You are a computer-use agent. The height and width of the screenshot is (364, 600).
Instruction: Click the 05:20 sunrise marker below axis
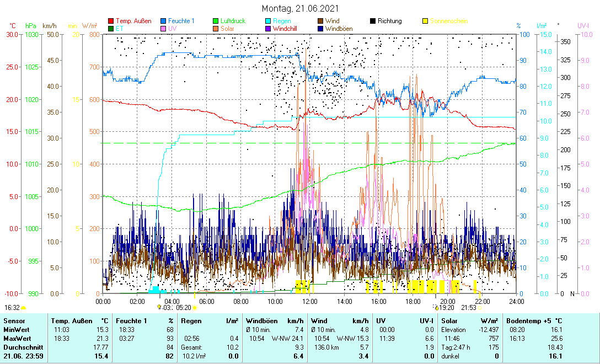pyautogui.click(x=184, y=308)
